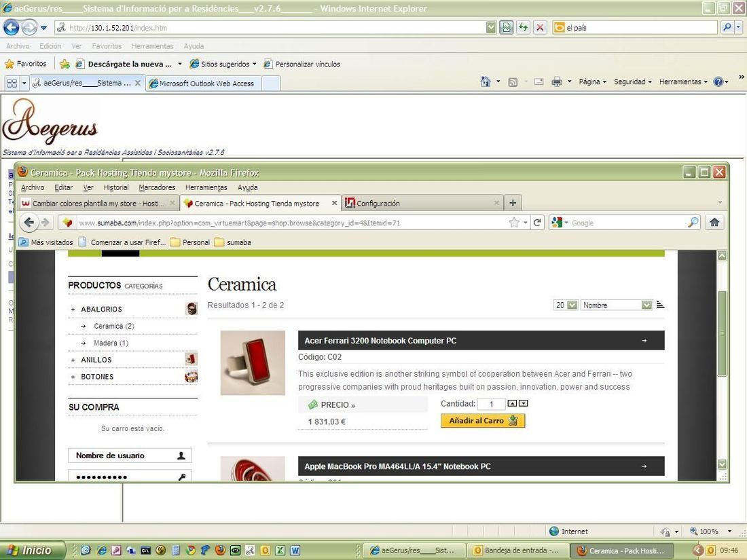Viewport: 747px width, 560px height.
Task: Click the Ceramica (2) subcategory link
Action: [x=114, y=326]
